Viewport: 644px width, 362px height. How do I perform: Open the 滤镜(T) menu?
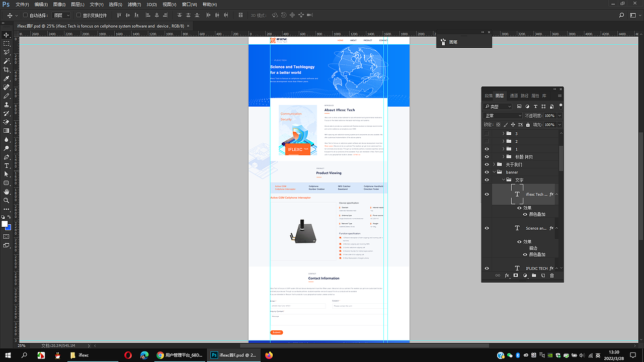[x=135, y=5]
